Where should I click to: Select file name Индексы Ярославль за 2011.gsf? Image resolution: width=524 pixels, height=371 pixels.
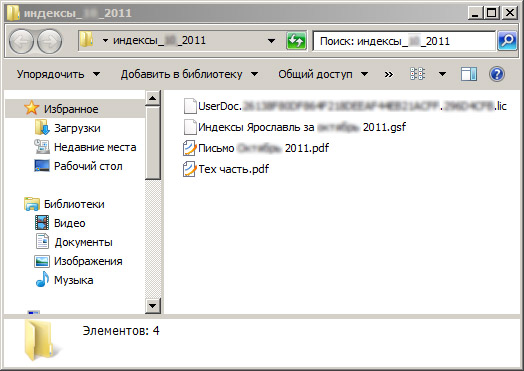pyautogui.click(x=302, y=127)
